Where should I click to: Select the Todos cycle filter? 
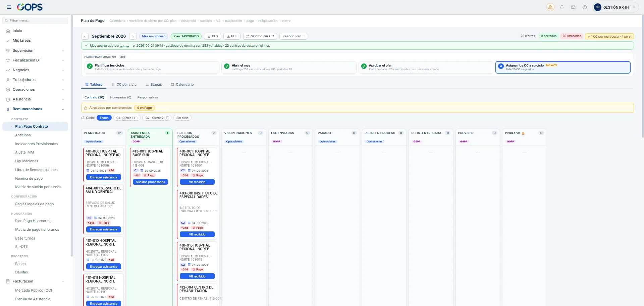click(x=104, y=118)
